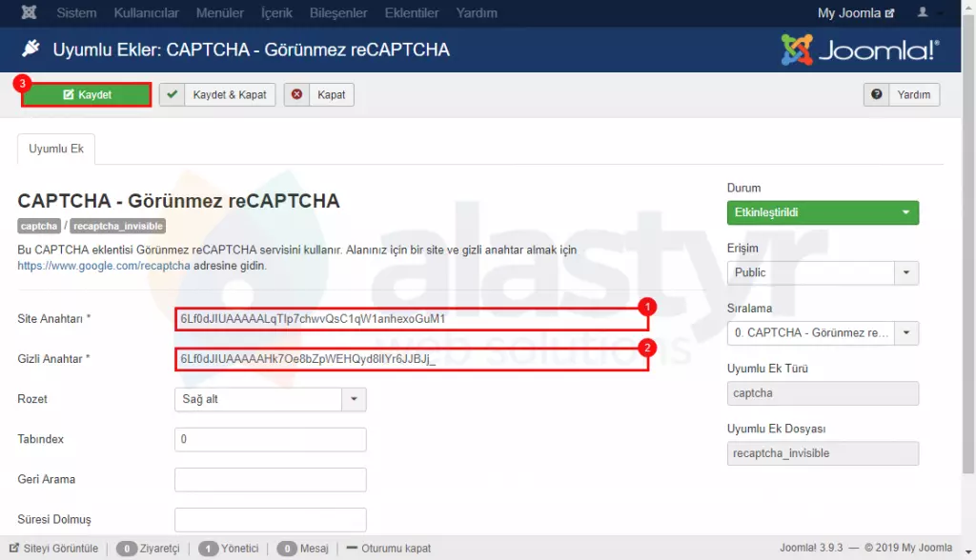The width and height of the screenshot is (976, 560).
Task: Click the Site Anahtarı label
Action: pos(53,319)
